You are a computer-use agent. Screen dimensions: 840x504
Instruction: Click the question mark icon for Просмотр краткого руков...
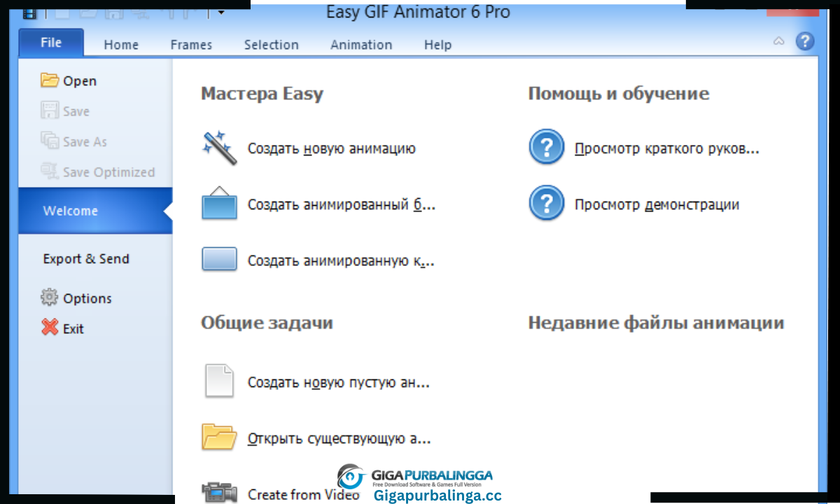(546, 147)
